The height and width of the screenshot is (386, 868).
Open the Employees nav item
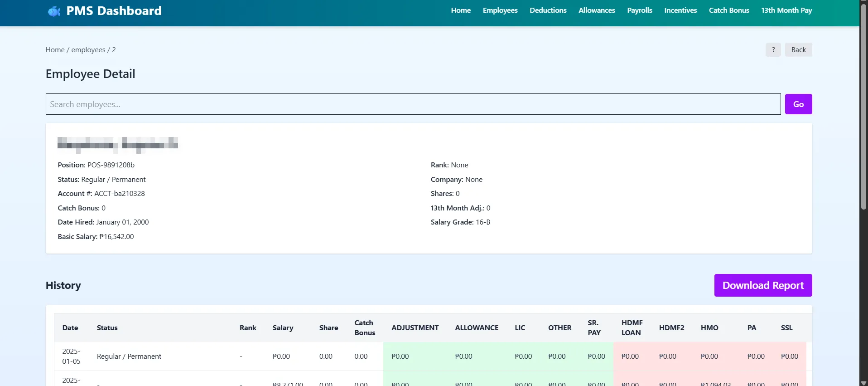point(500,10)
